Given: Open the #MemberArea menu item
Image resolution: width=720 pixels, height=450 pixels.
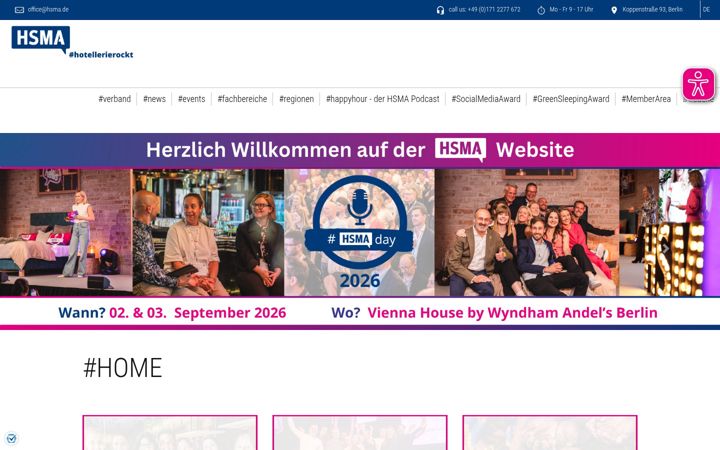Looking at the screenshot, I should [646, 99].
